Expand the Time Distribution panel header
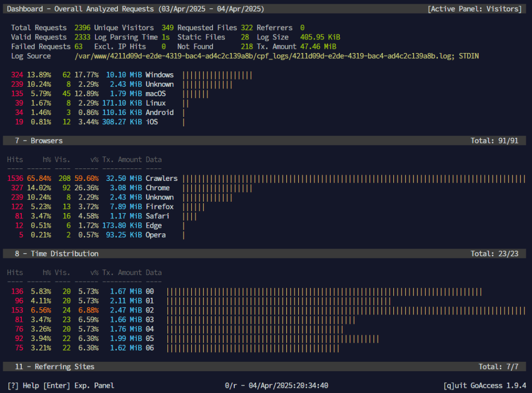532x393 pixels. (x=57, y=254)
